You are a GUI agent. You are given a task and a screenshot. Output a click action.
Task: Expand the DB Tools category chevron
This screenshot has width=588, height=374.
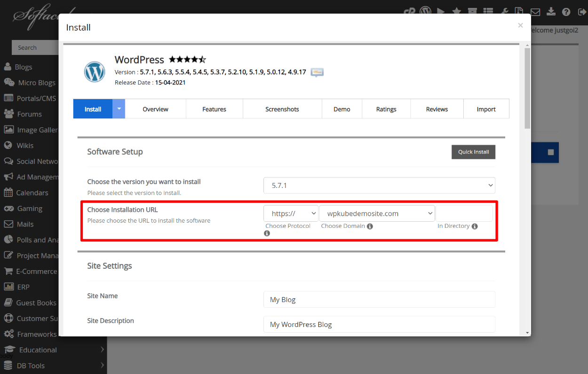[x=102, y=365]
